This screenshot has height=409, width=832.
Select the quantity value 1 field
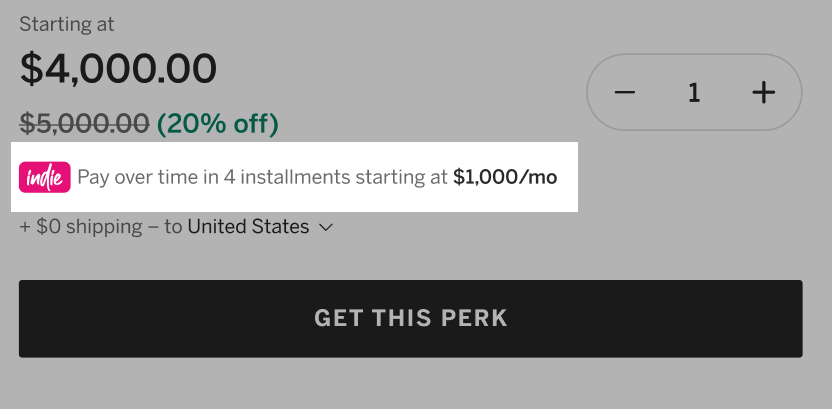click(694, 93)
